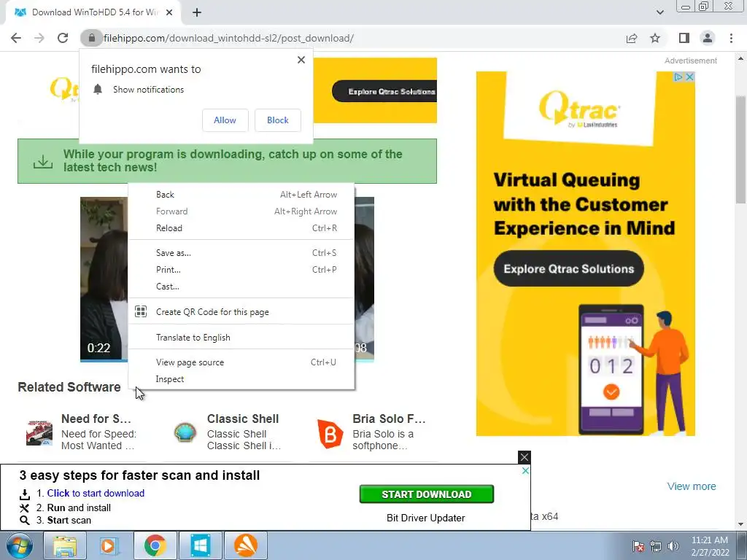
Task: Allow filehippo.com notifications
Action: click(x=225, y=120)
